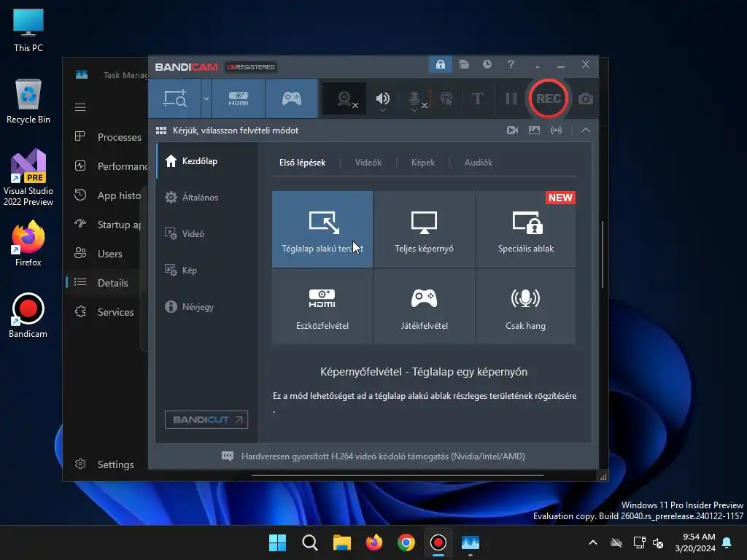Screen dimensions: 747x560
Task: Open the Névjegy sidebar section
Action: click(x=206, y=307)
